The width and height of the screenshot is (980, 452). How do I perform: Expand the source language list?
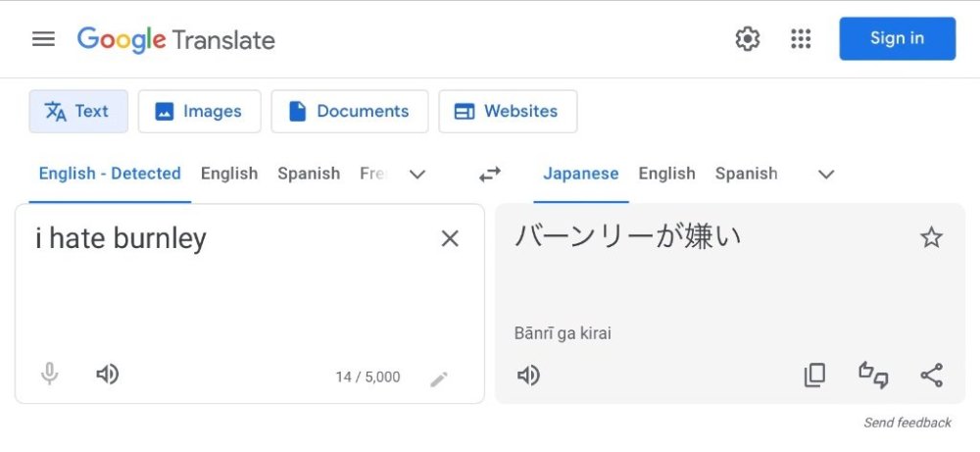coord(417,175)
